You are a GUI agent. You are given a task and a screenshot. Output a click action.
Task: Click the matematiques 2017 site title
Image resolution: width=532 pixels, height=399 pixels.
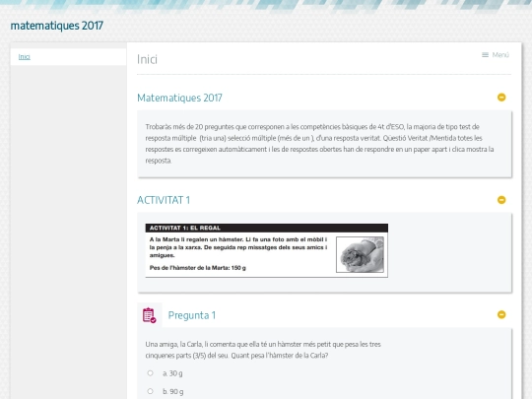[57, 26]
